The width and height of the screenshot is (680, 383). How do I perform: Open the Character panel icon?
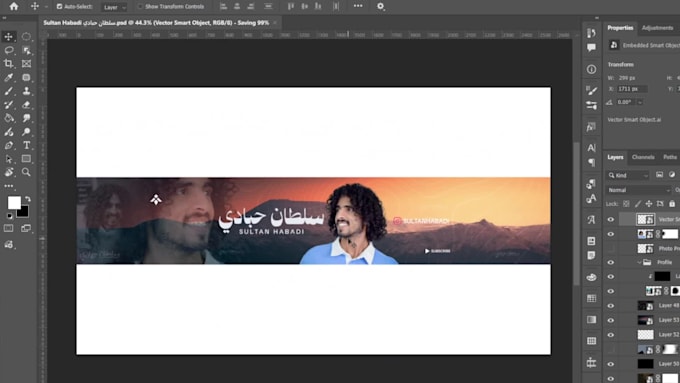(591, 148)
